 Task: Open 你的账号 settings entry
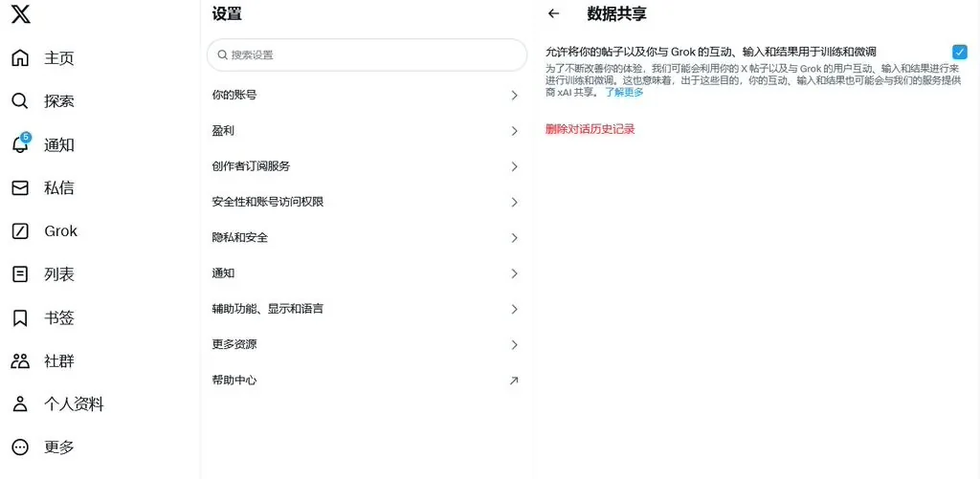[367, 96]
